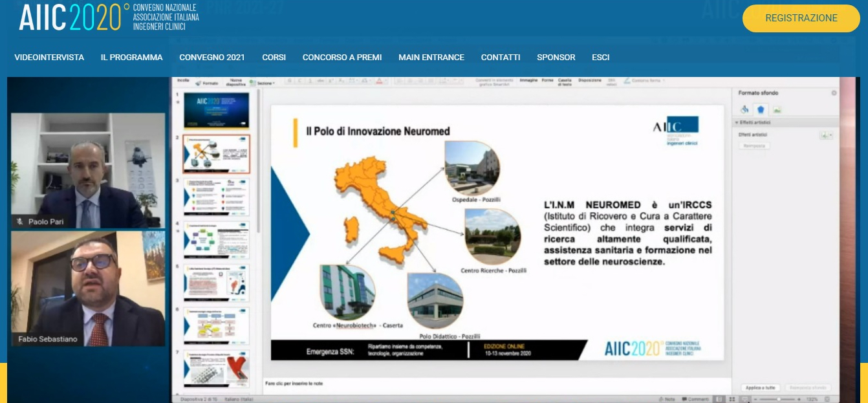
Task: Select slide 7 thumbnail in slide panel
Action: [216, 369]
